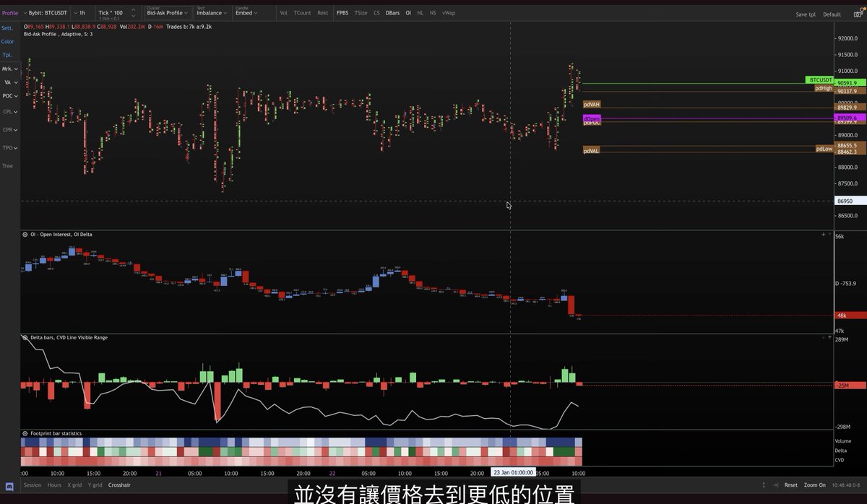Toggle the NS indicator
Viewport: 867px width, 504px height.
tap(433, 13)
